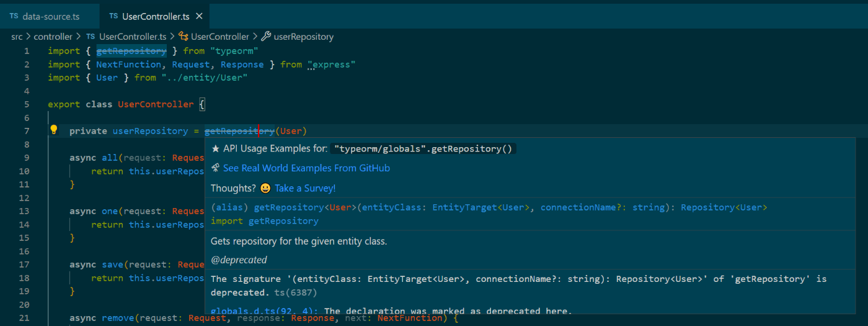The height and width of the screenshot is (326, 868).
Task: Click the strikethrough getRepository on line 1
Action: pos(131,51)
